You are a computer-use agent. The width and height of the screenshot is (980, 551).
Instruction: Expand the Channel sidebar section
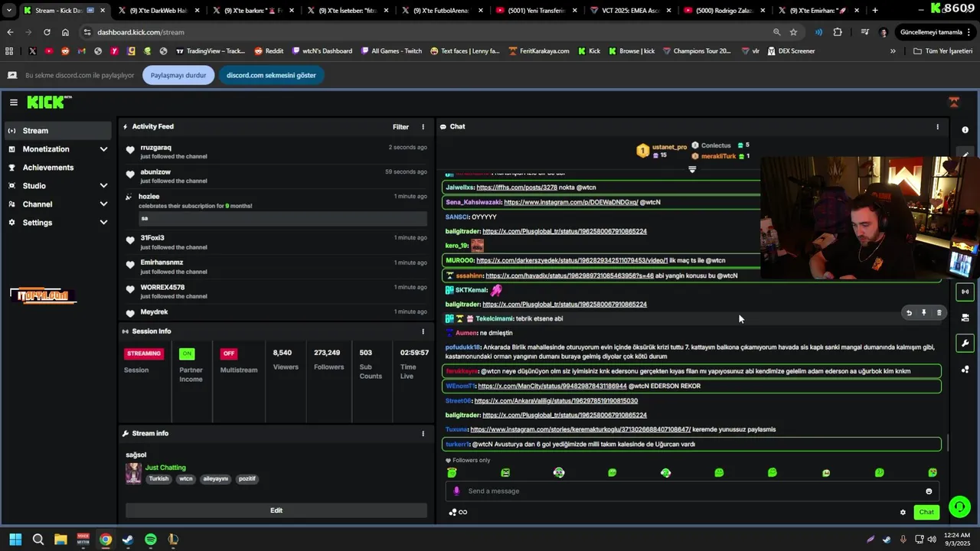click(x=57, y=204)
